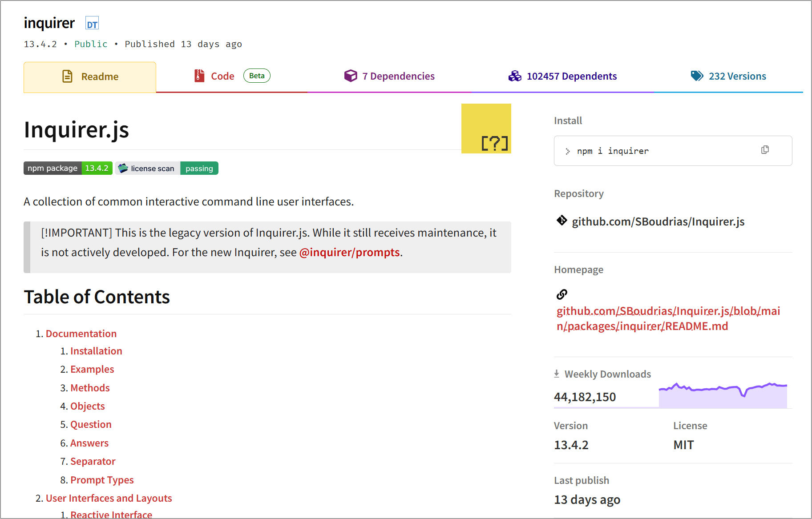View the 102457 Dependents tab
812x519 pixels.
pyautogui.click(x=562, y=76)
